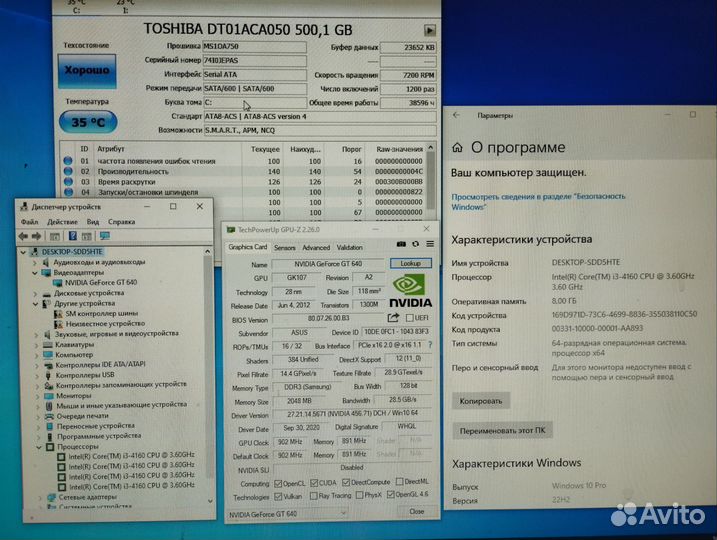The height and width of the screenshot is (540, 717).
Task: Open the Безопасность Windows details link
Action: [x=538, y=201]
